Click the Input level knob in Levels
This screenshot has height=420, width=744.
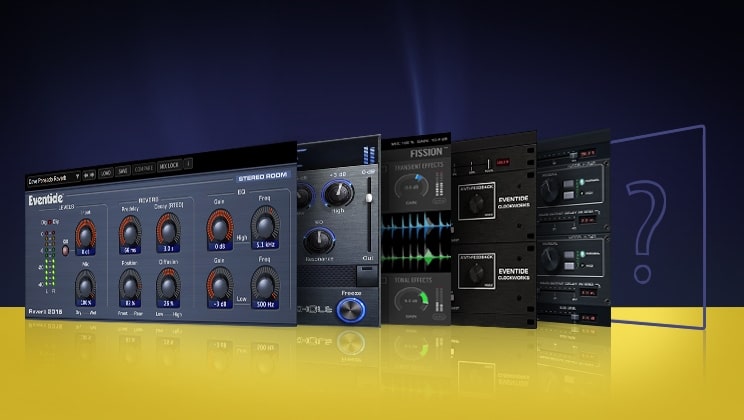coord(85,233)
